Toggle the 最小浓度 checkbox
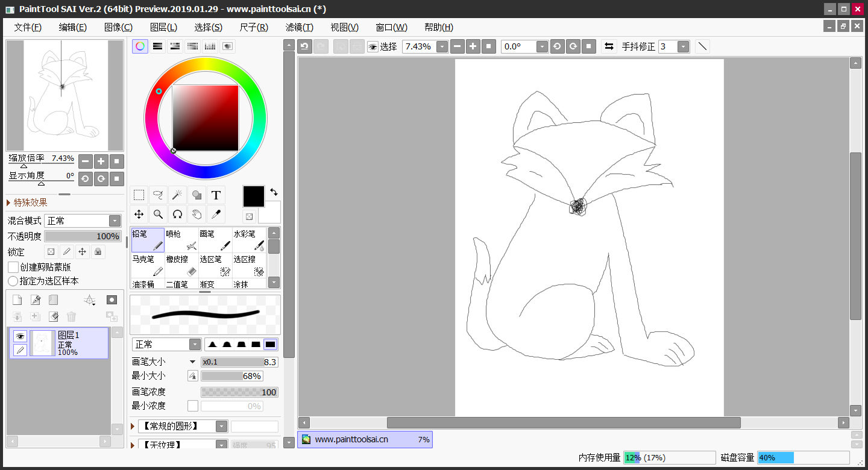 click(193, 406)
